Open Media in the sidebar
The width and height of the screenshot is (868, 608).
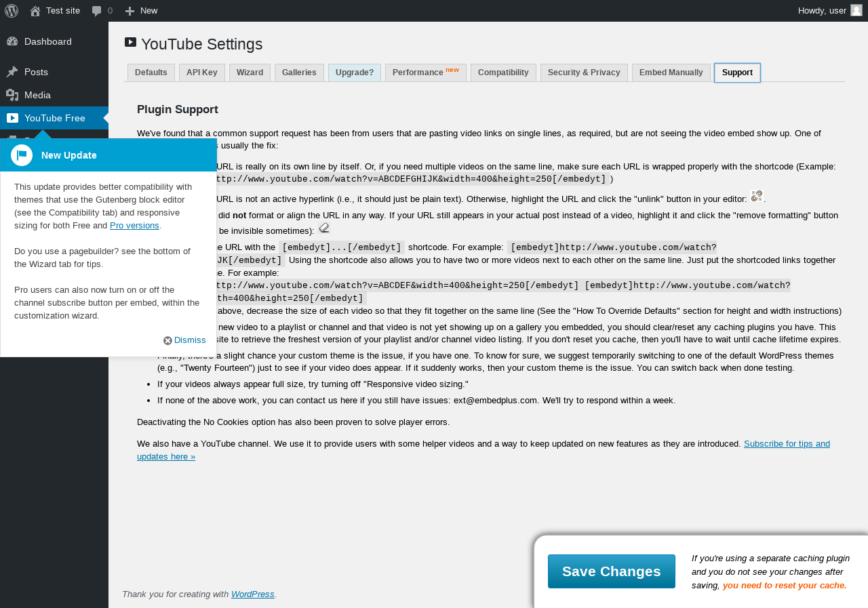click(x=37, y=95)
